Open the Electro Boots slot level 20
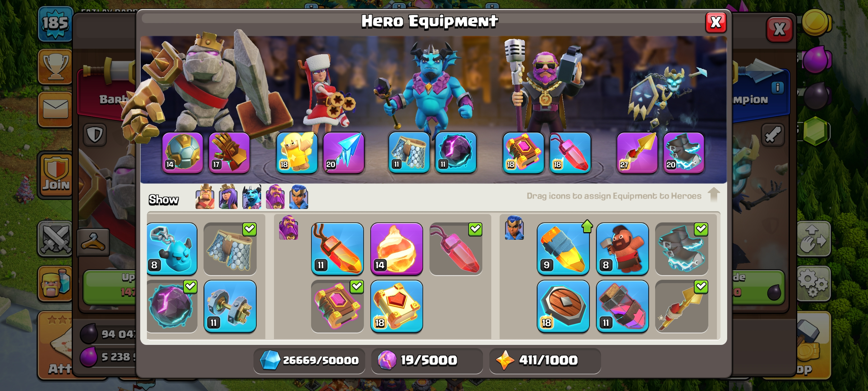Screen dimensions: 868x391 coord(683,153)
